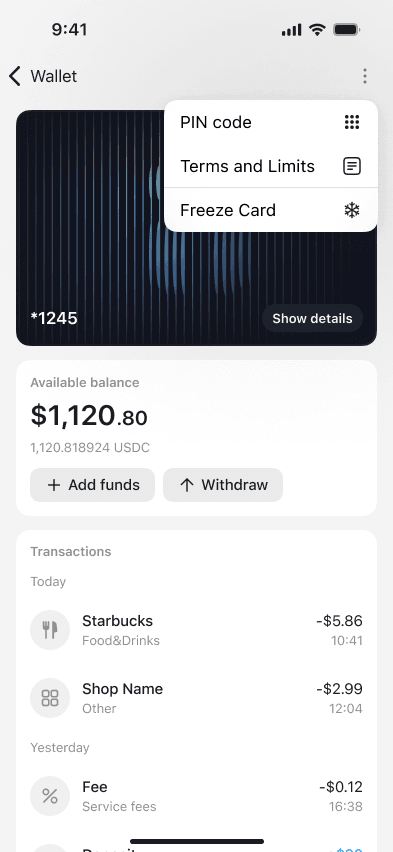Tap the back chevron next to Wallet

tap(15, 76)
